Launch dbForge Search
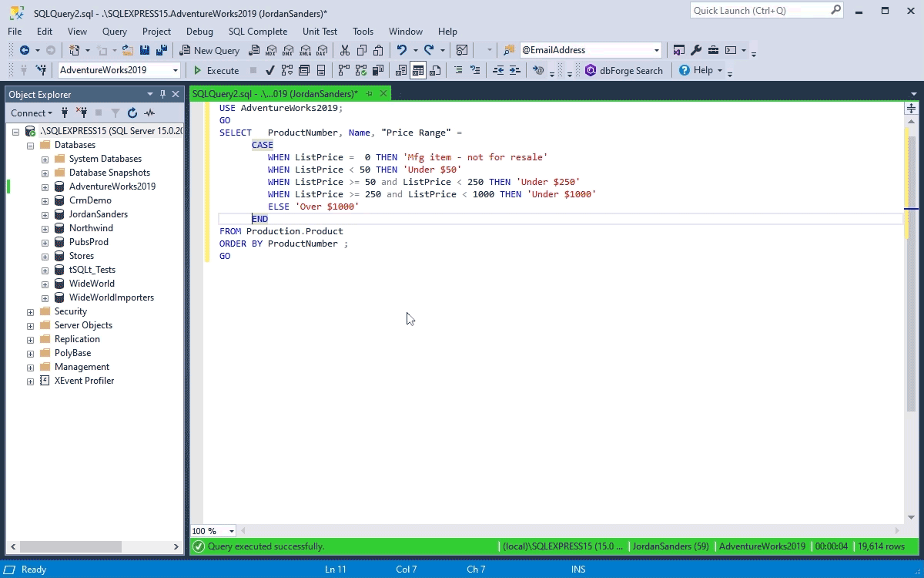 (624, 70)
